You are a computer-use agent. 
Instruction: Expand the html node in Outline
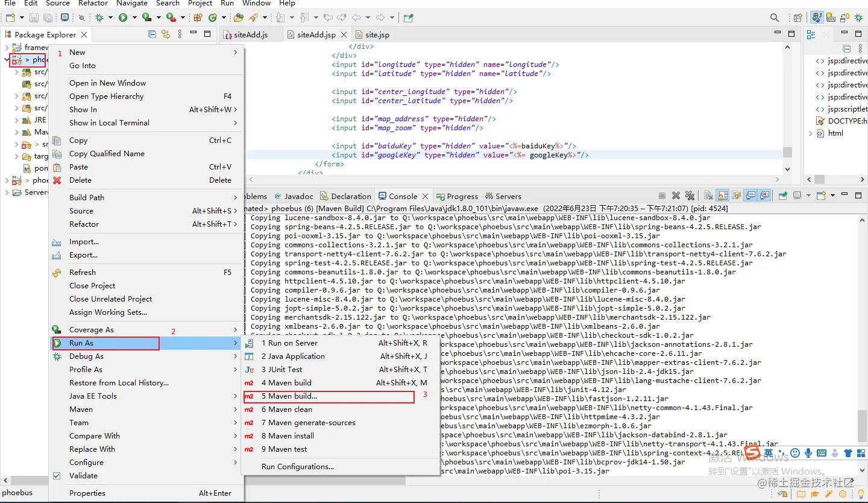tap(810, 133)
